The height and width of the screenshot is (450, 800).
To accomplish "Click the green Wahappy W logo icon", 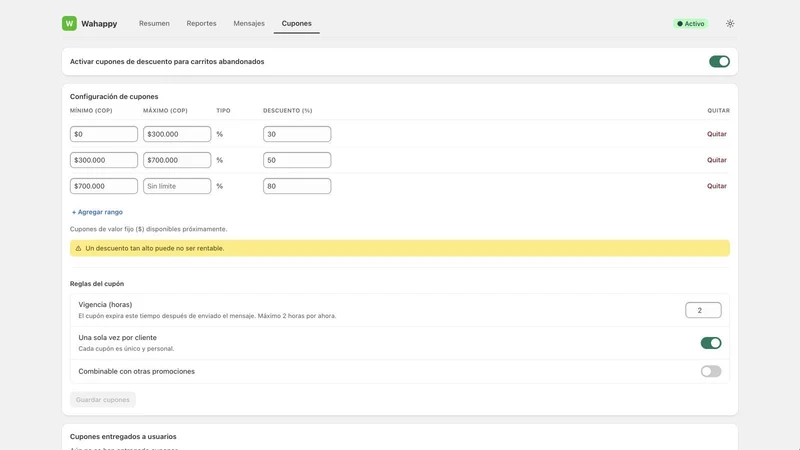I will pyautogui.click(x=69, y=23).
